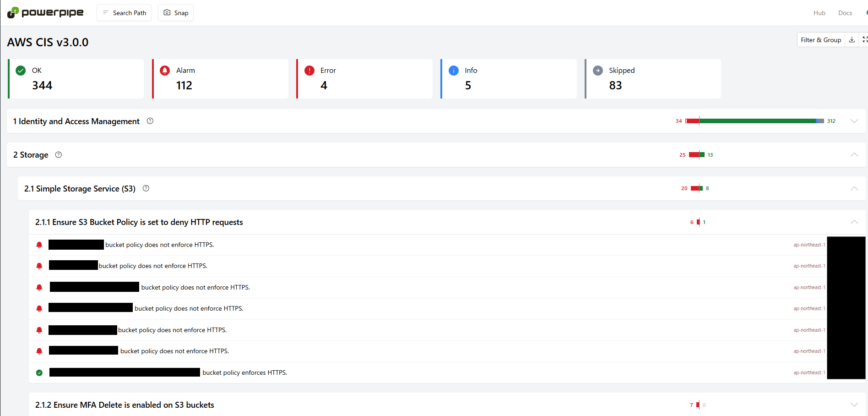Select the Skipped 83 summary card
Viewport: 868px width, 416px height.
pos(653,78)
